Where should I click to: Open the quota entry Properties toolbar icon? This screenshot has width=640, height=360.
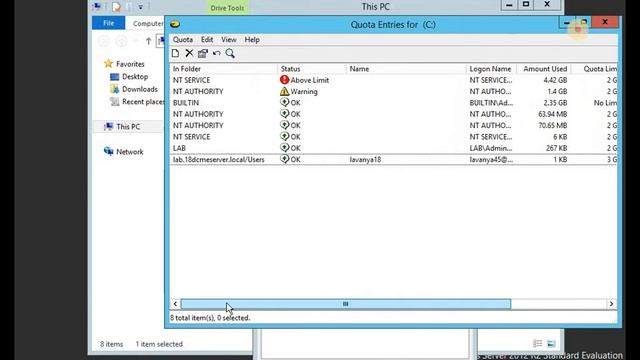pos(203,53)
